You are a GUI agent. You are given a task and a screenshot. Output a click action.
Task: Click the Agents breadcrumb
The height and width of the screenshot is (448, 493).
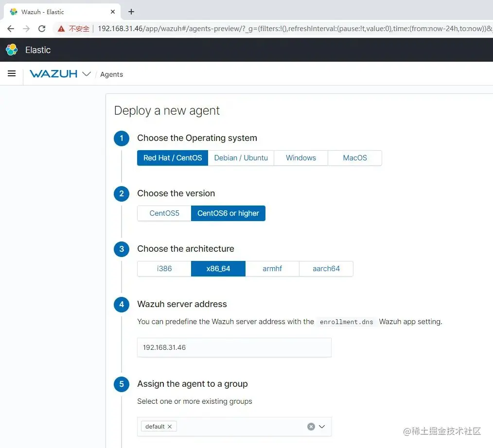click(112, 74)
